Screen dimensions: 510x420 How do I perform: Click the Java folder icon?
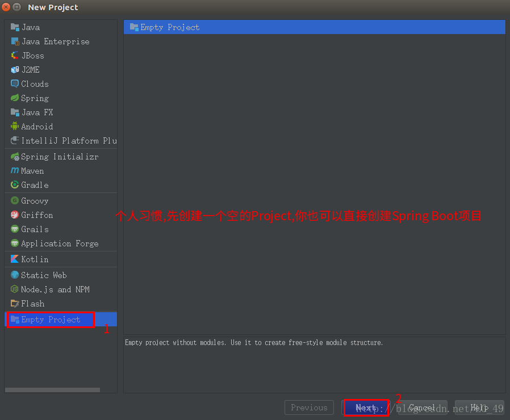15,27
